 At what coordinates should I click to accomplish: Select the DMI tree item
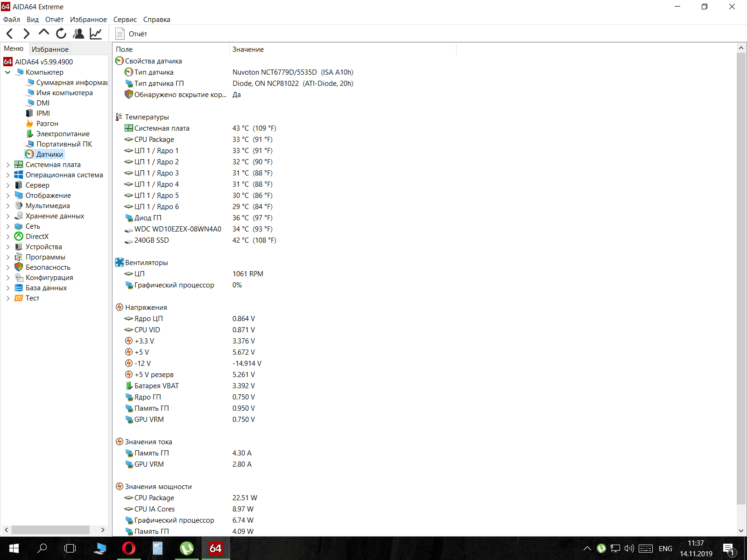click(38, 103)
